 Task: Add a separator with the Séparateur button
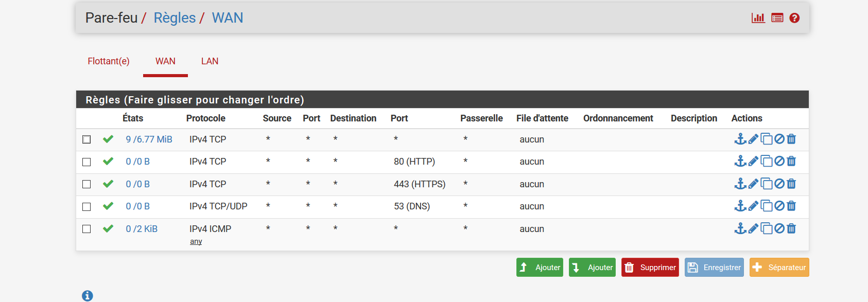(779, 268)
